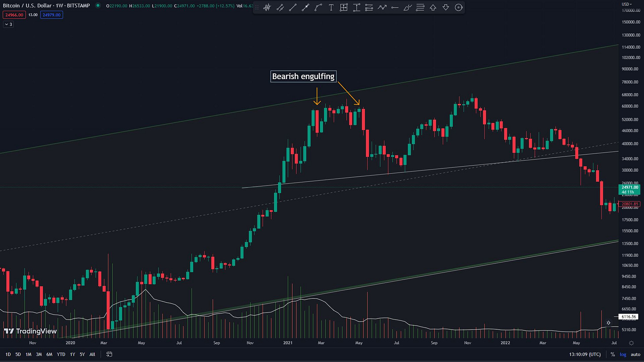Select the arrow line drawing tool
Image resolution: width=644 pixels, height=362 pixels.
(x=305, y=8)
